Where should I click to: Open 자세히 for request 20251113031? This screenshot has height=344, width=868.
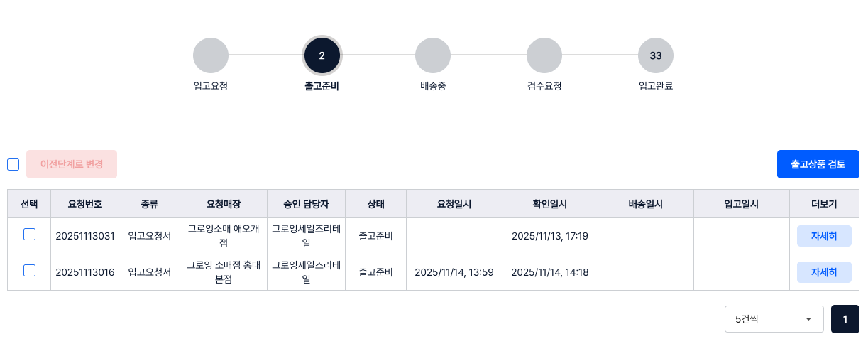pos(824,236)
